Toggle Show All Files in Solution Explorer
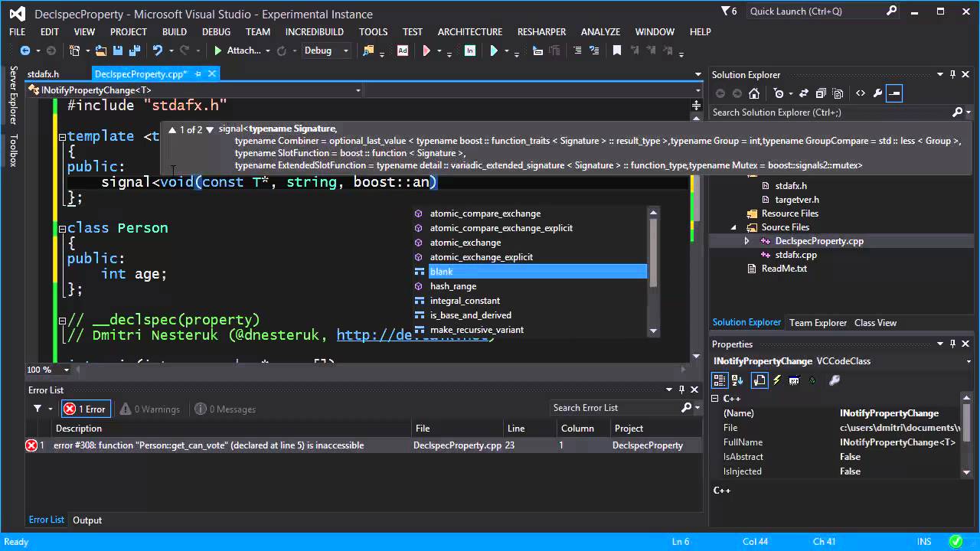The height and width of the screenshot is (551, 980). 838,93
